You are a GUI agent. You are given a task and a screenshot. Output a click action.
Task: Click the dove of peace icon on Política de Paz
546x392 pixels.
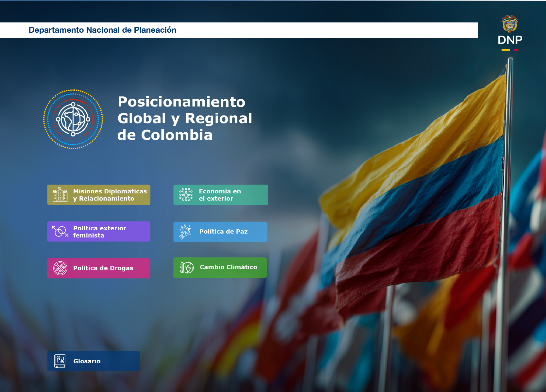[185, 232]
